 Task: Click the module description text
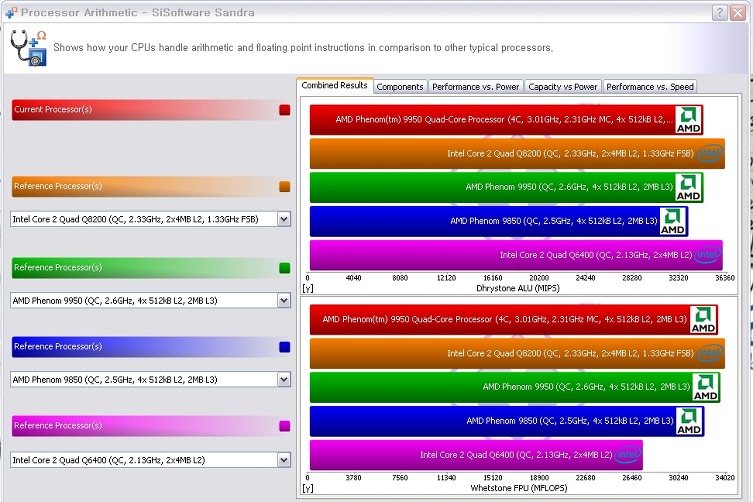(x=303, y=48)
